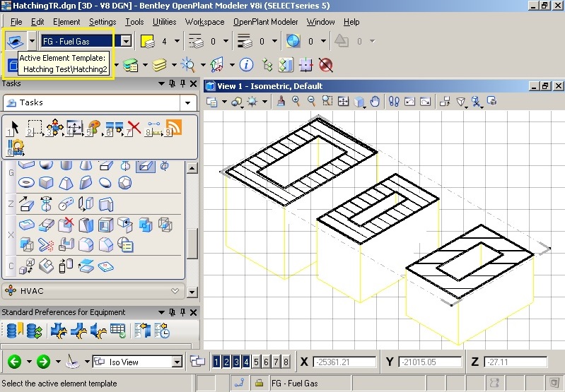Open the element template dropdown arrow
This screenshot has height=392, width=565.
pyautogui.click(x=32, y=41)
